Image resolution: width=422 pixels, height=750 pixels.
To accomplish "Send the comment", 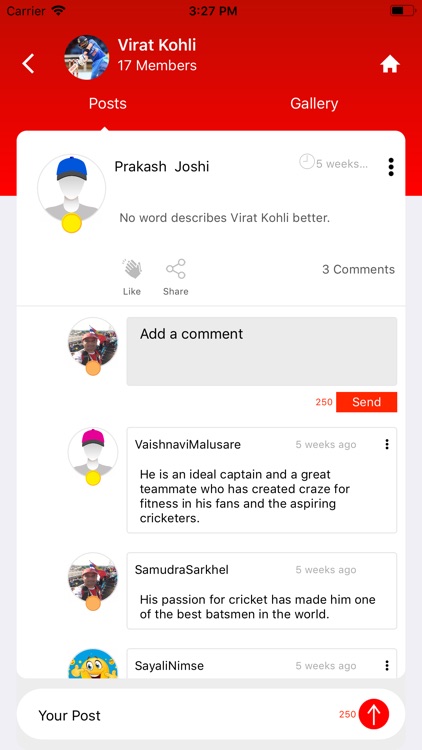I will tap(366, 402).
